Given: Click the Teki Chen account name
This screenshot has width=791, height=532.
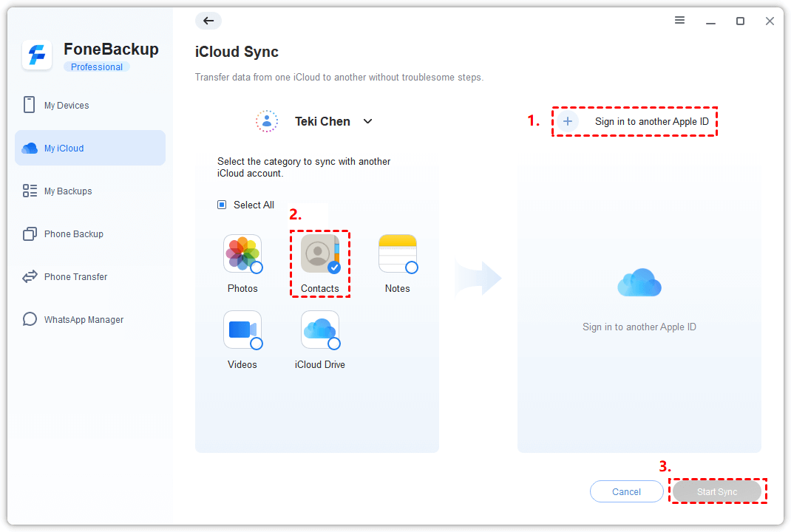Looking at the screenshot, I should click(x=322, y=121).
